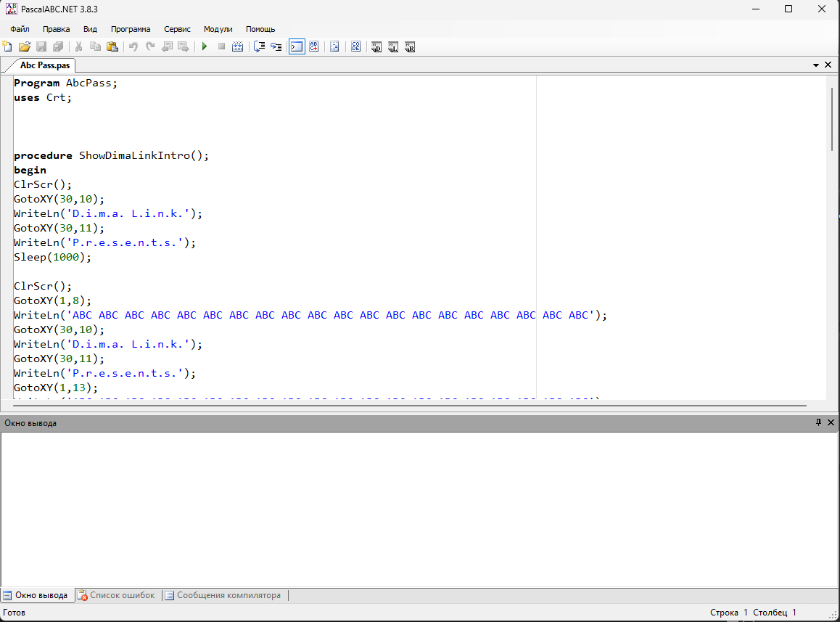The height and width of the screenshot is (622, 840).
Task: Click the R build-mode toolbar icon
Action: click(x=410, y=47)
